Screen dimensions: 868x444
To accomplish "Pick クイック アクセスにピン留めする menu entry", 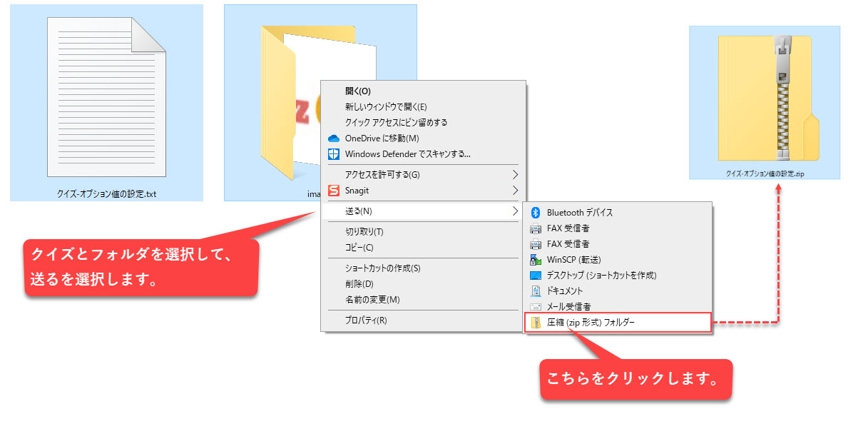I will (424, 122).
